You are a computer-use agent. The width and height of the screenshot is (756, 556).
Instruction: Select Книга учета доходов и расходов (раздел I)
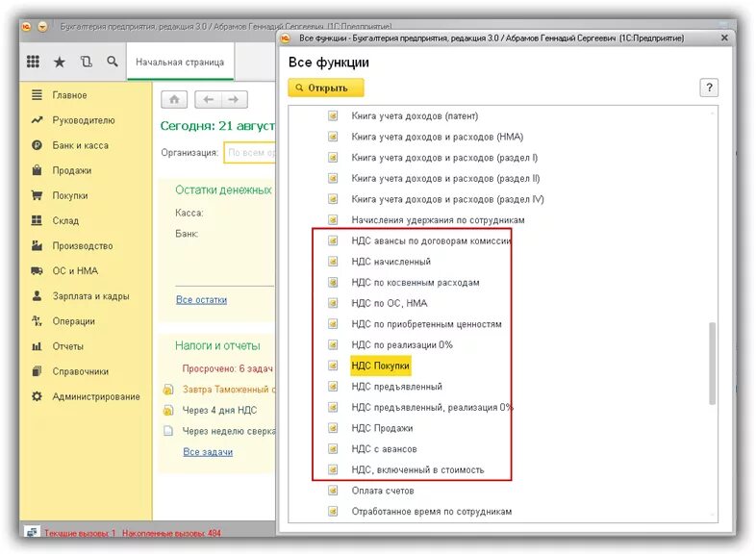tap(444, 158)
